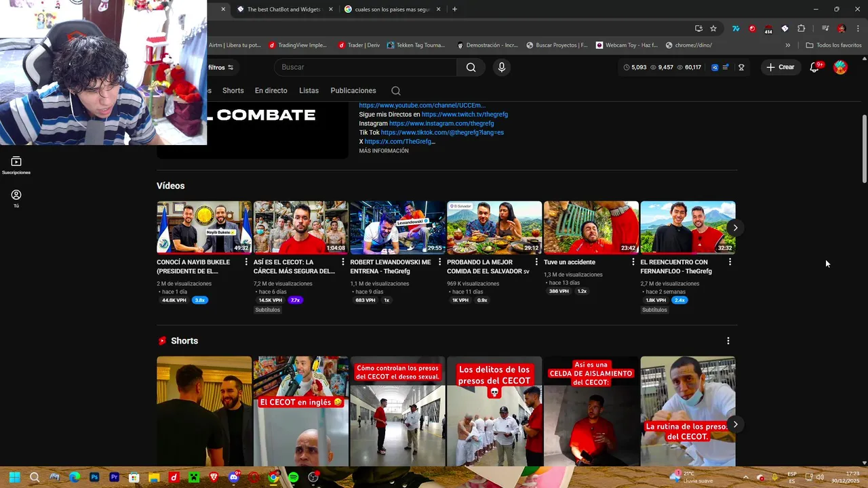Open a new browser tab
Image resolution: width=868 pixels, height=488 pixels.
[x=454, y=9]
